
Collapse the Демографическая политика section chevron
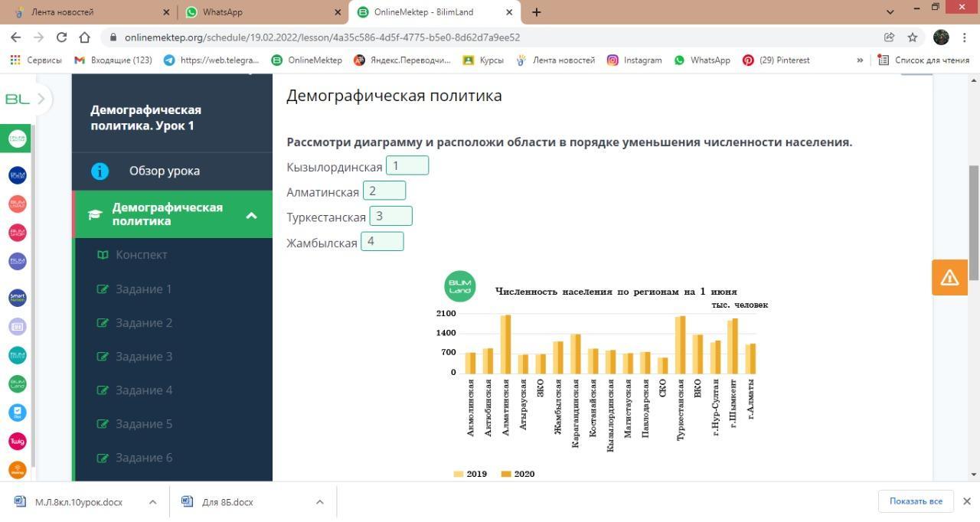point(251,215)
